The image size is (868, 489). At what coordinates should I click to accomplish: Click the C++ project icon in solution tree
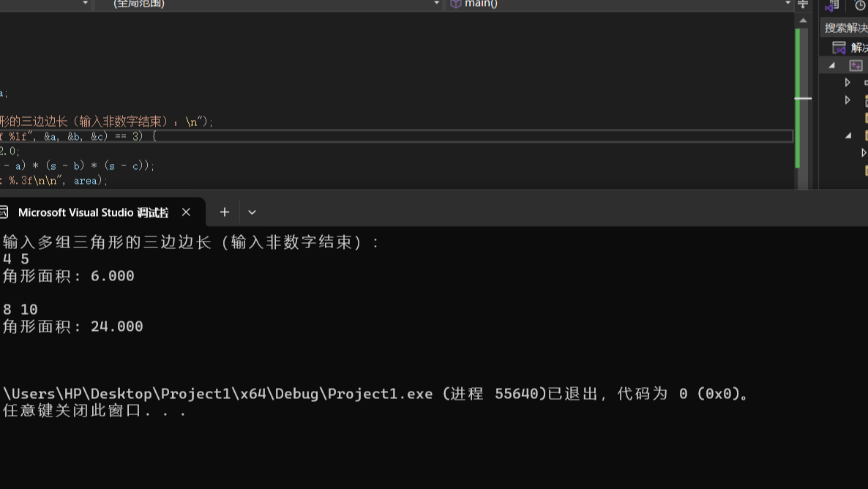tap(856, 65)
